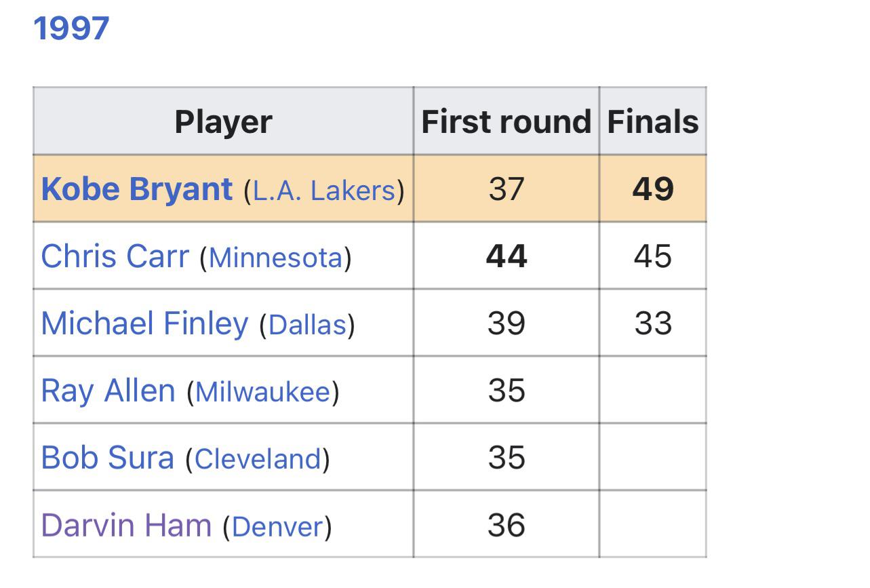Viewport: 870px width, 588px height.
Task: Click Chris Carr's first round score 44
Action: tap(506, 256)
